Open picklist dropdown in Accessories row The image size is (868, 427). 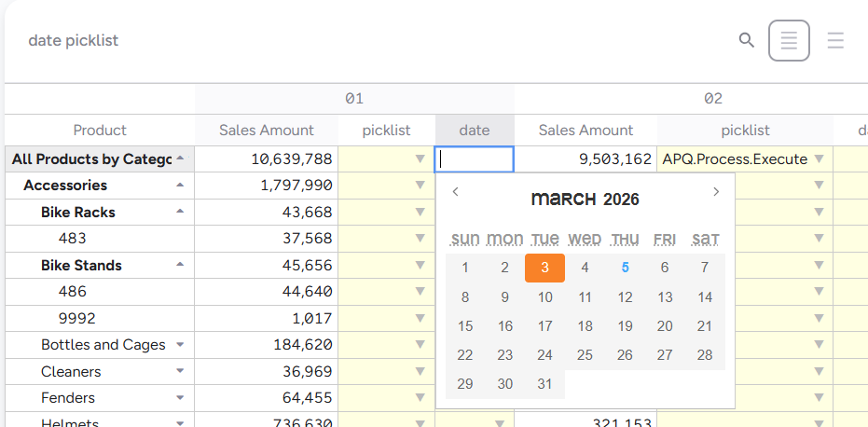420,186
